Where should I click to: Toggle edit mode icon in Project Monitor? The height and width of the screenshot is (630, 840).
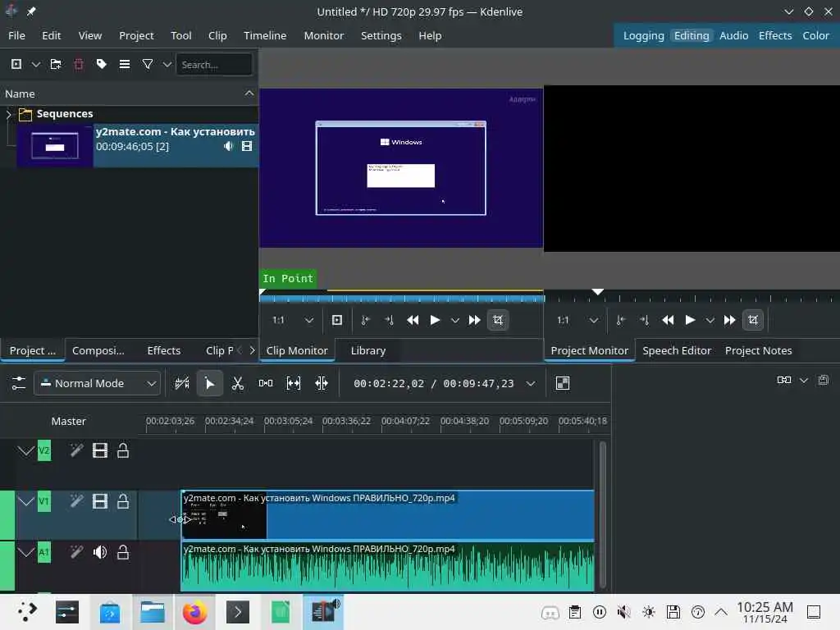[753, 321]
